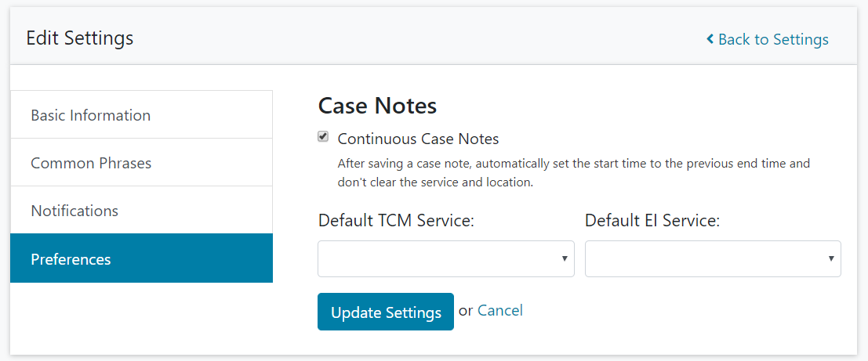
Task: Uncheck the Continuous Case Notes checkbox
Action: [x=323, y=137]
